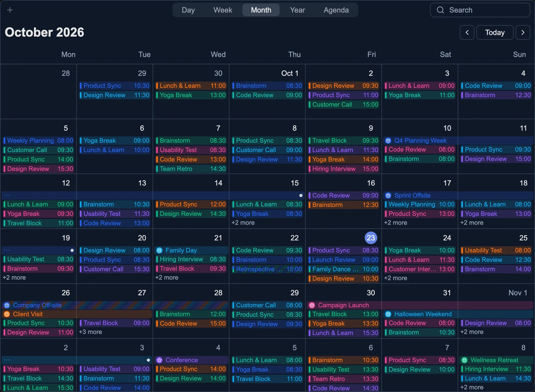Click pink calendar icon of Campaign Launch
This screenshot has width=535, height=392.
tap(312, 305)
